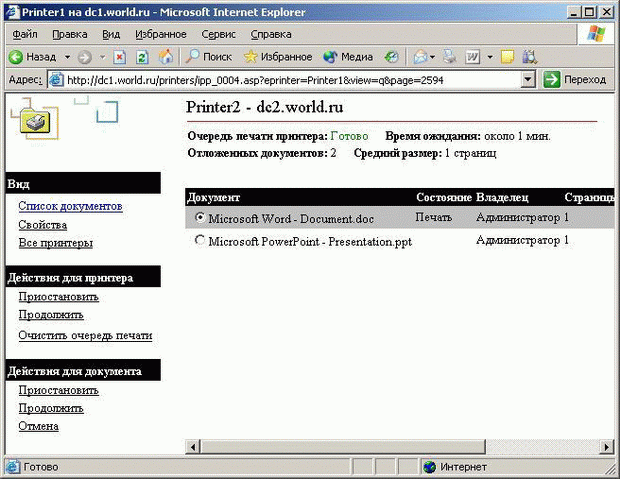Viewport: 620px width, 479px height.
Task: Click the Forward arrow icon
Action: (x=84, y=57)
